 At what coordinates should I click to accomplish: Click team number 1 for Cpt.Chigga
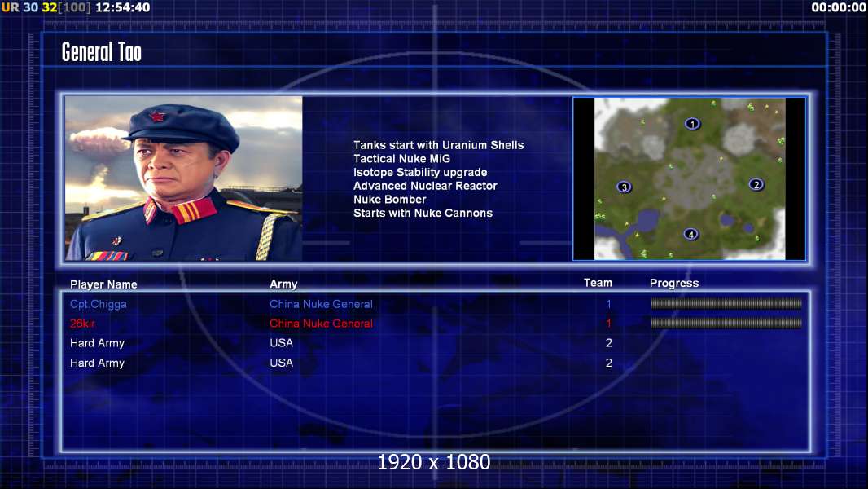608,304
